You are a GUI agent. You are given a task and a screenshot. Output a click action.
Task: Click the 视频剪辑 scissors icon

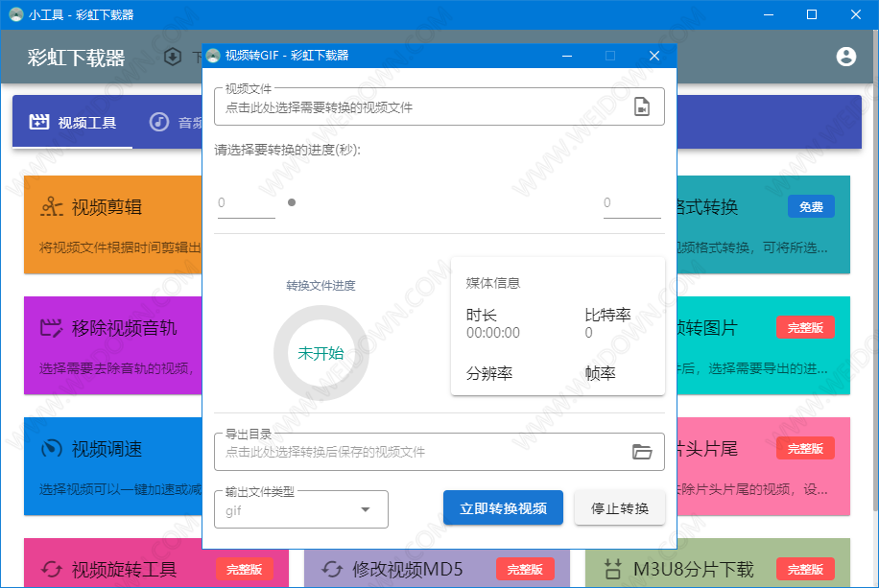point(52,207)
